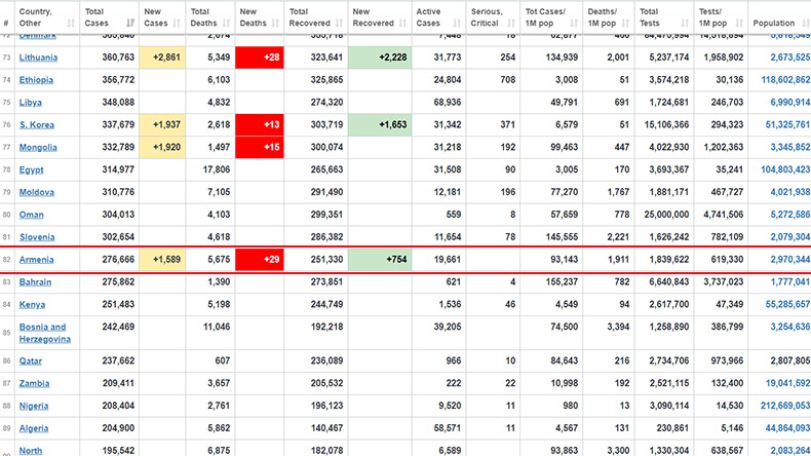Screen dimensions: 811x456
Task: Click Lithuania population 2,673,525
Action: [x=790, y=57]
